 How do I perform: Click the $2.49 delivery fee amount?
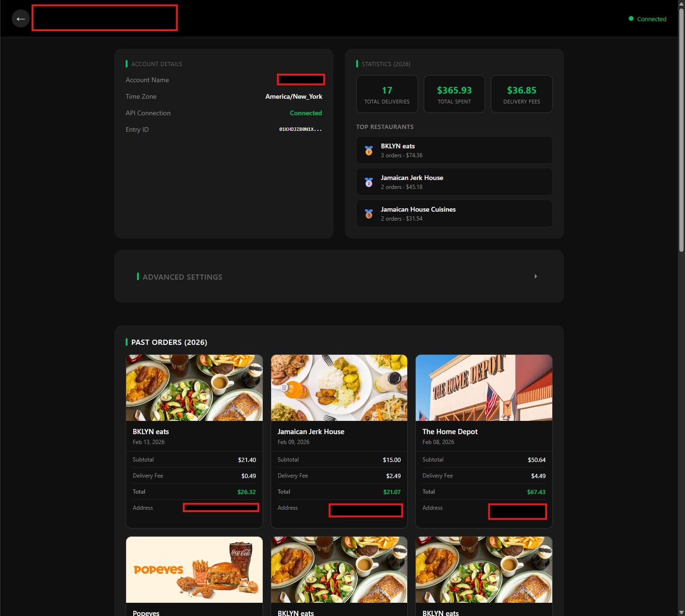pyautogui.click(x=393, y=476)
